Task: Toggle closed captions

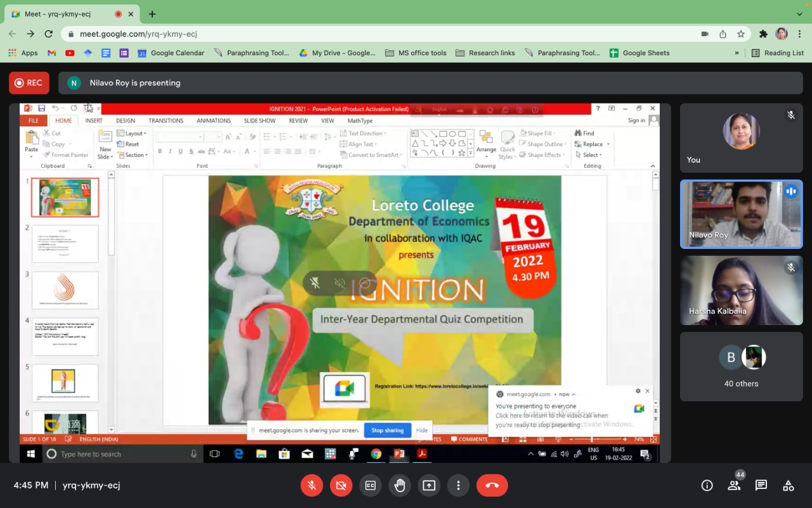Action: (370, 485)
